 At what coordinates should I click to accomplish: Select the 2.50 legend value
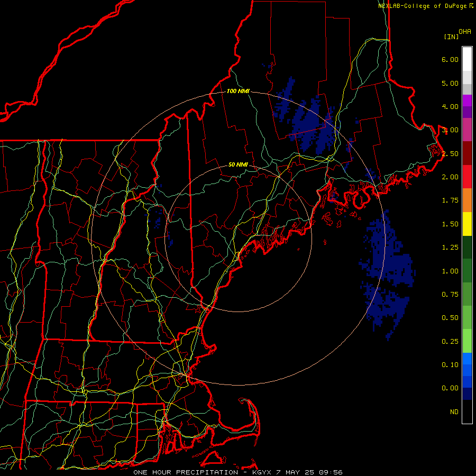[x=450, y=153]
